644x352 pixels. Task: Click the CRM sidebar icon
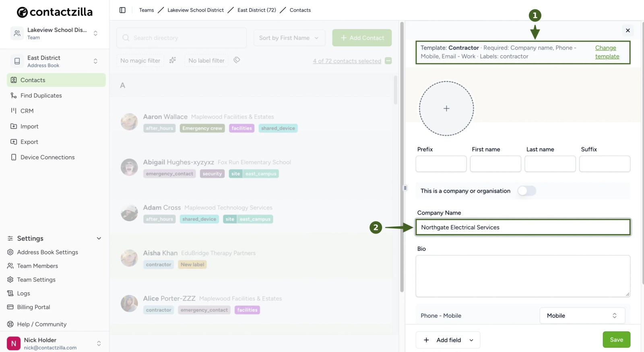tap(14, 111)
